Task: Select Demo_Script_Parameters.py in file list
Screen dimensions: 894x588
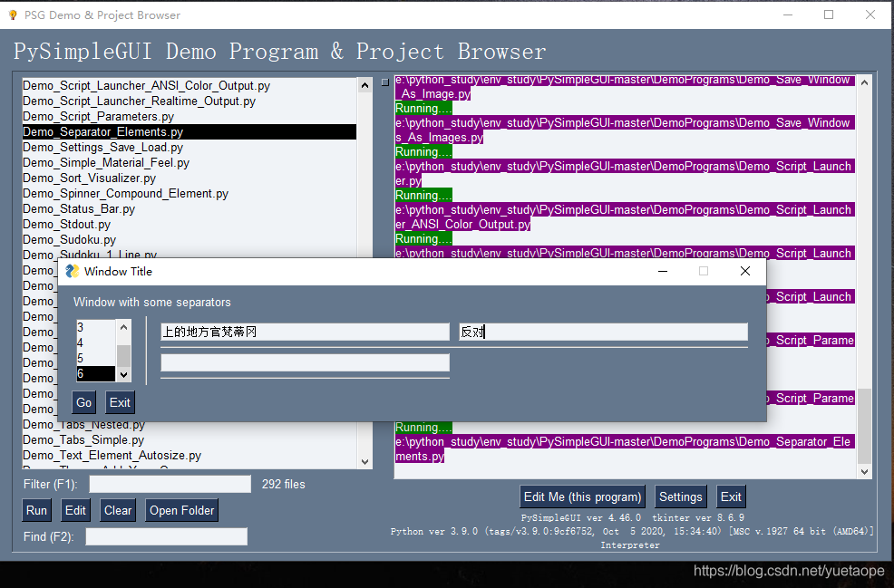Action: (189, 117)
